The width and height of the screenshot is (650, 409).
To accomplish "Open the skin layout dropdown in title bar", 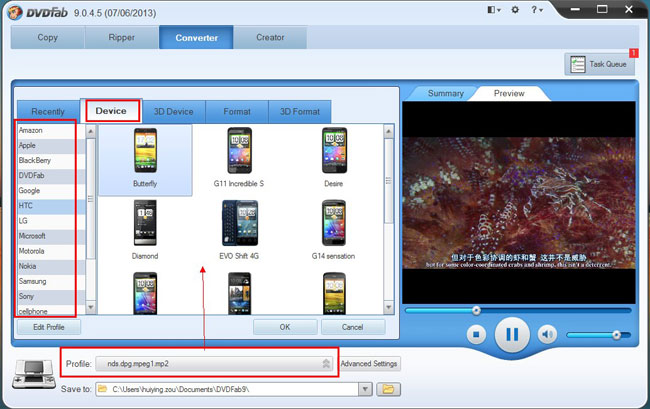I will tap(494, 10).
